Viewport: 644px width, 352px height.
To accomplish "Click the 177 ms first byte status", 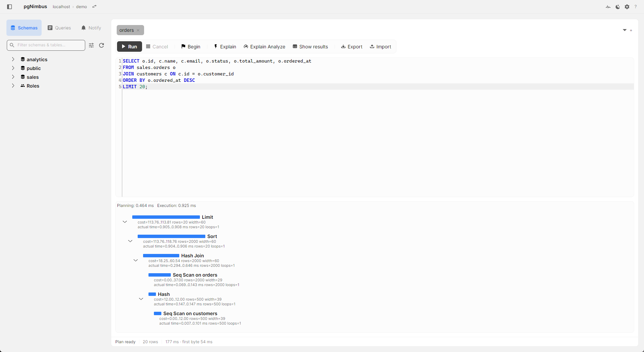I will [189, 342].
